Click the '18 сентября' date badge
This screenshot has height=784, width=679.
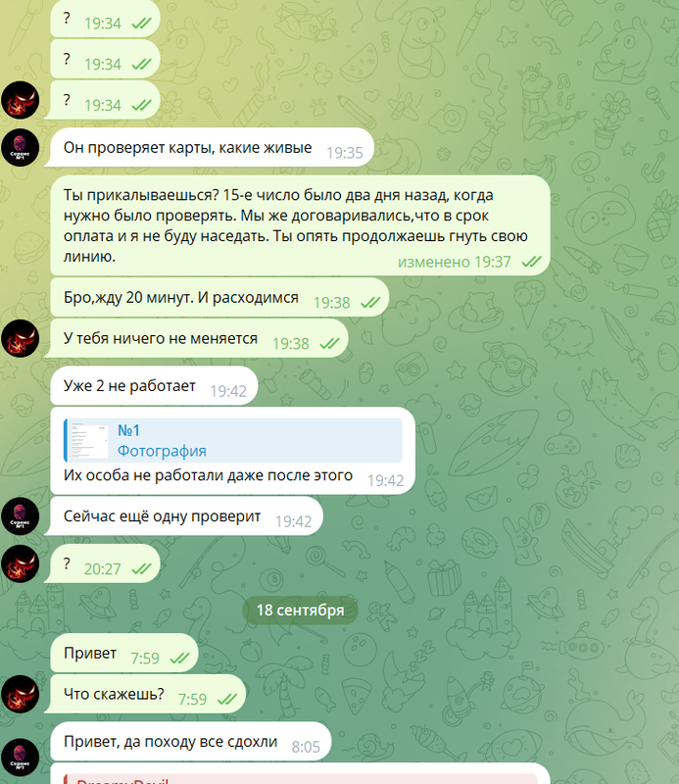[x=300, y=610]
